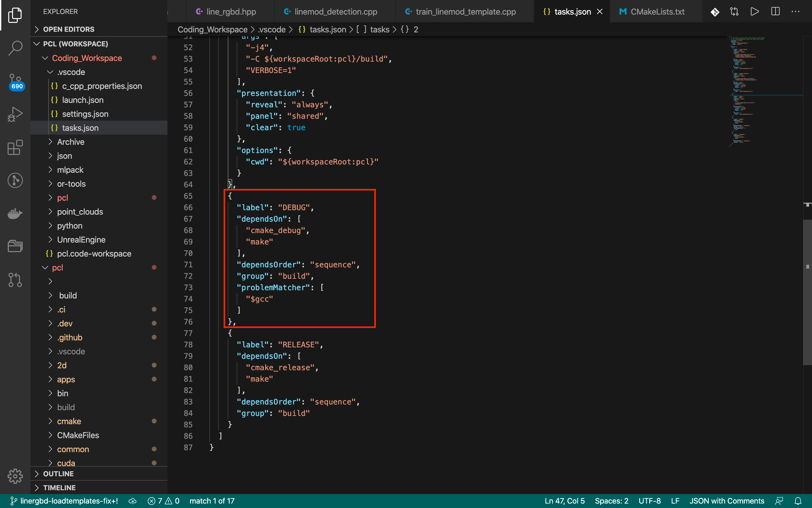Click the cloud publish icon in status bar
The width and height of the screenshot is (812, 508).
pyautogui.click(x=133, y=501)
